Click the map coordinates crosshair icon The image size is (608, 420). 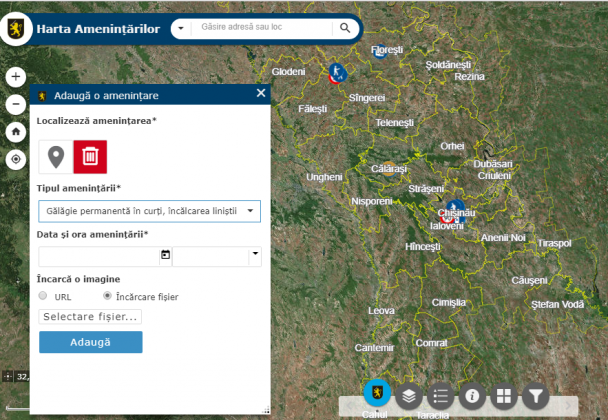coord(8,376)
